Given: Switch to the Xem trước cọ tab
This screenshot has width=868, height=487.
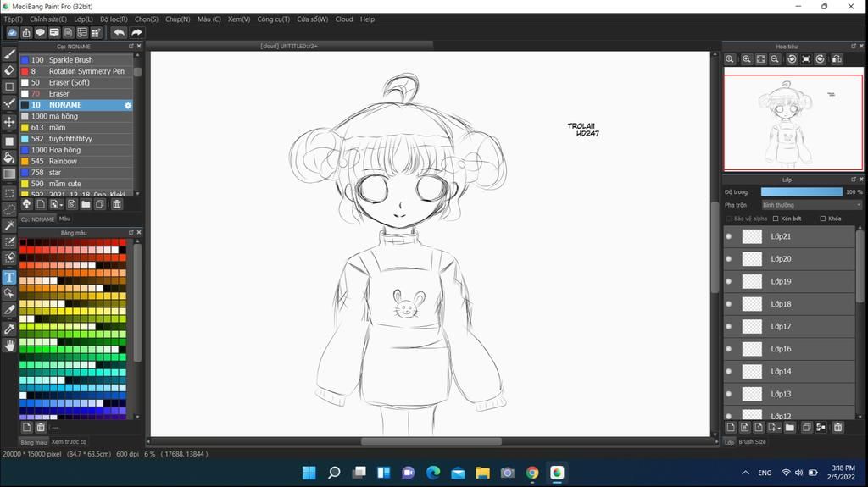Looking at the screenshot, I should click(70, 441).
